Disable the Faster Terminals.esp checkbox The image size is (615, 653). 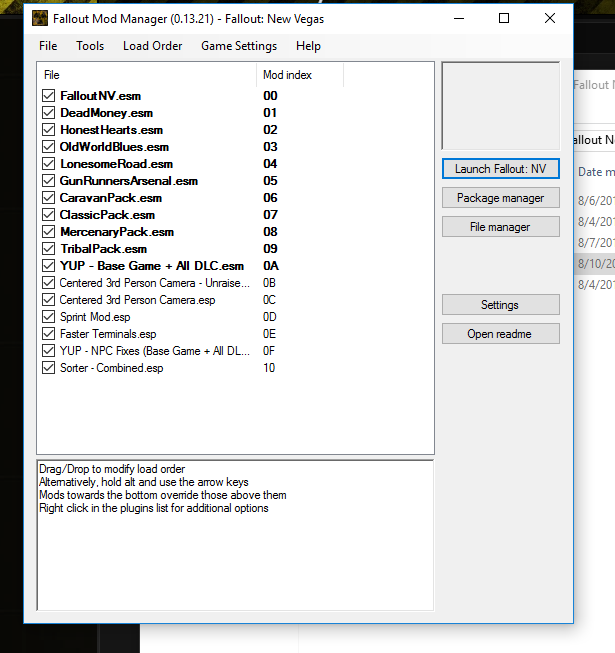pyautogui.click(x=48, y=334)
